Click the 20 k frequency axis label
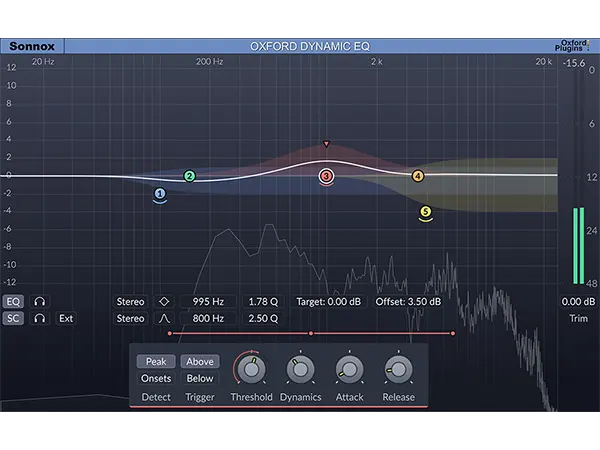The width and height of the screenshot is (600, 450). coord(543,62)
